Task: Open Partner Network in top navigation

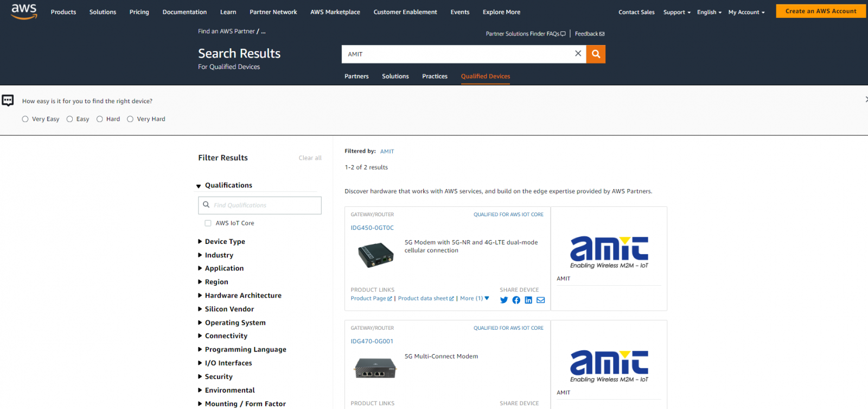Action: pos(273,12)
